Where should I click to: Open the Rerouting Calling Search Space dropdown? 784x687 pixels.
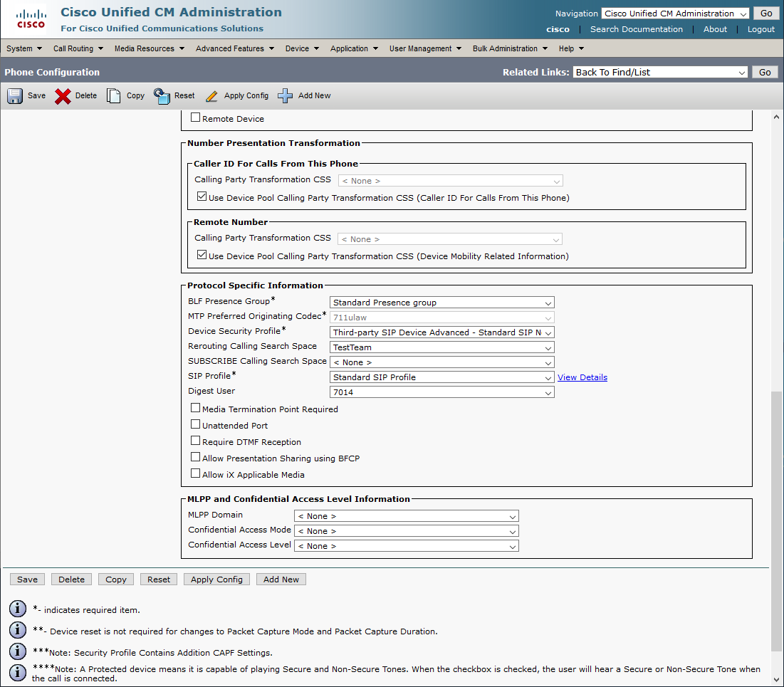click(441, 347)
